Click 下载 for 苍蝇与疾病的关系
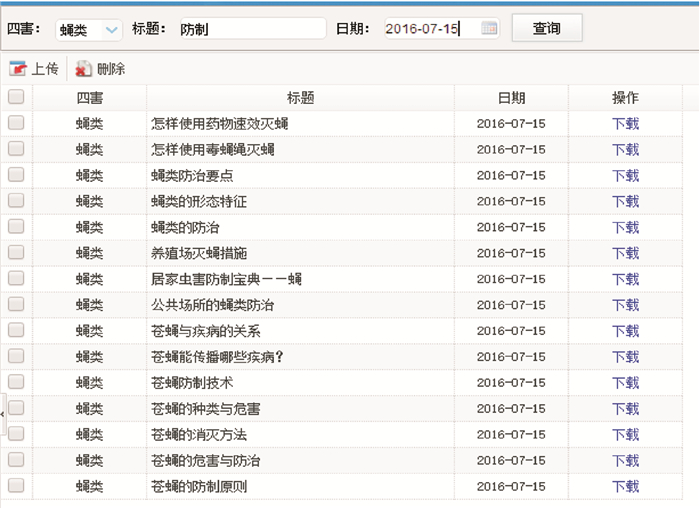The image size is (700, 508). coord(625,331)
